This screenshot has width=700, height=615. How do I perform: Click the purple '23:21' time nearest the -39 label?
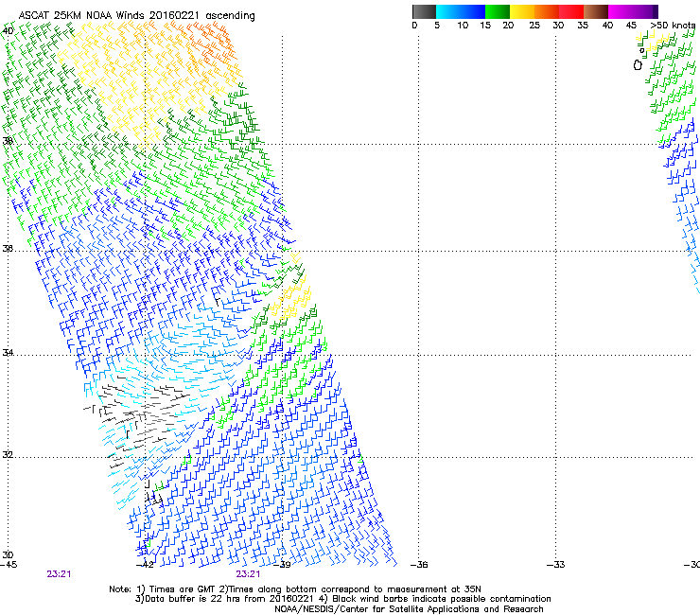tap(248, 574)
